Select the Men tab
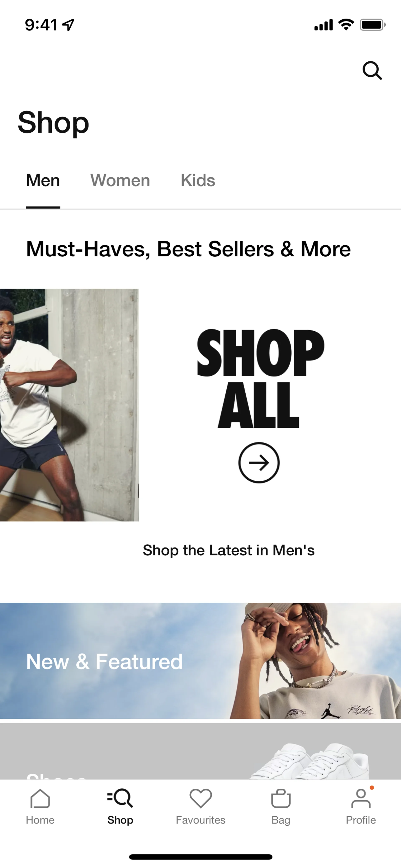 pyautogui.click(x=43, y=180)
